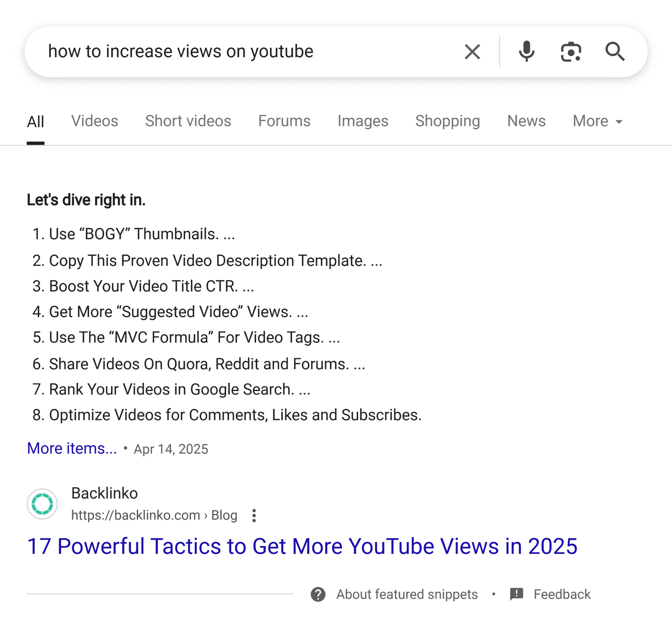Click the Feedback link
The height and width of the screenshot is (628, 672).
point(561,594)
